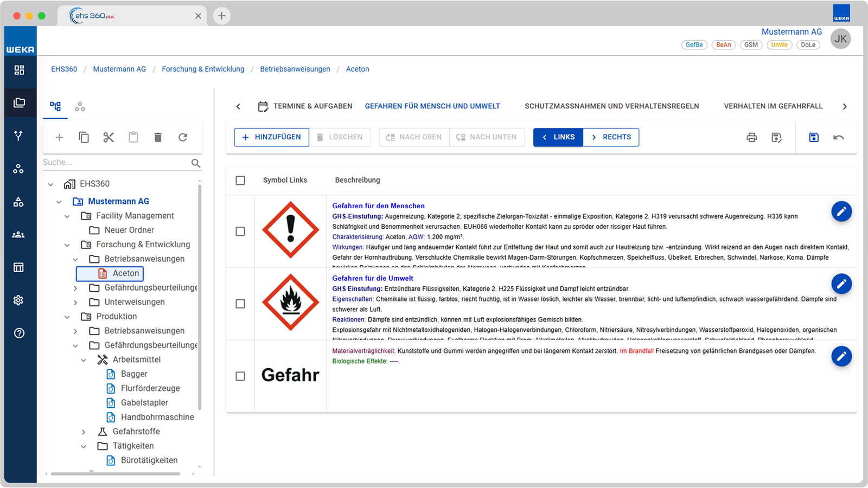Screen dimensions: 868x488
Task: Expand the Gefahrstoffe tree node
Action: click(84, 432)
